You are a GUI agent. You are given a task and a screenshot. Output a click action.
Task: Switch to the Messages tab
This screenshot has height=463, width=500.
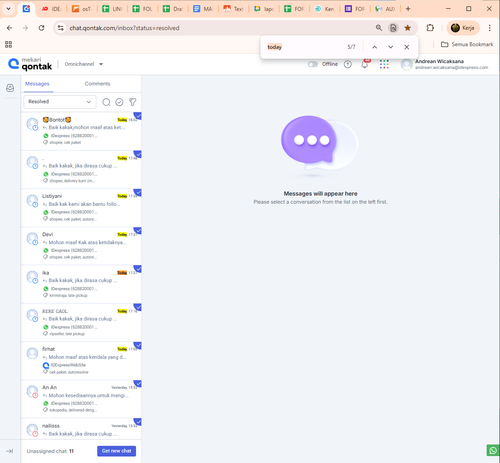tap(37, 84)
